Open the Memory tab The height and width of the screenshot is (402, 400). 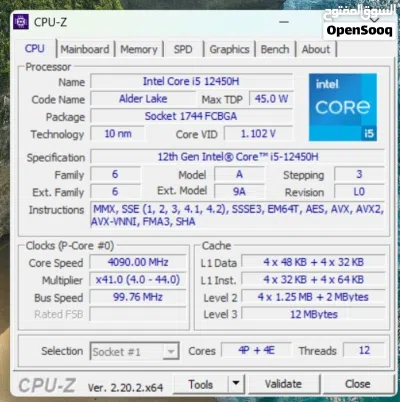pos(139,49)
